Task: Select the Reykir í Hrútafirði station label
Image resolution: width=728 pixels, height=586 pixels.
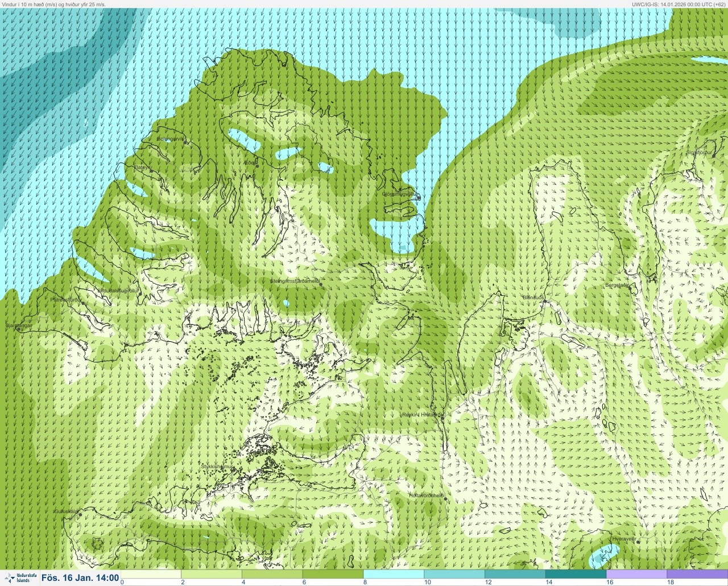Action: coord(422,415)
